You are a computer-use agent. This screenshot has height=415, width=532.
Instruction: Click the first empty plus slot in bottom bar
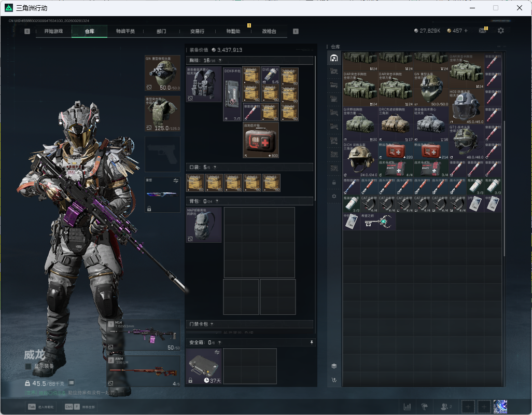[468, 407]
